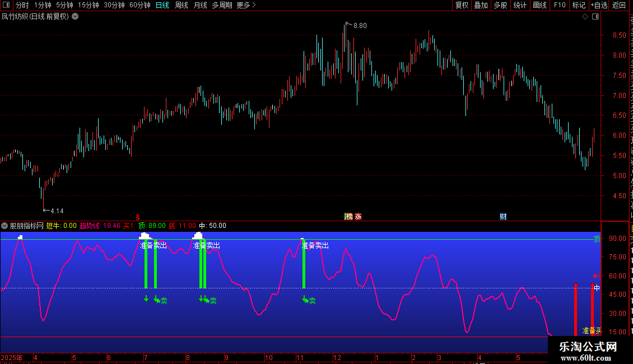Select the 60分钟 period

pos(140,5)
